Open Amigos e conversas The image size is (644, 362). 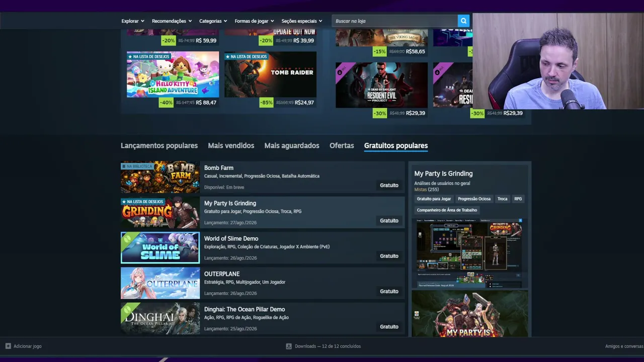click(x=624, y=346)
